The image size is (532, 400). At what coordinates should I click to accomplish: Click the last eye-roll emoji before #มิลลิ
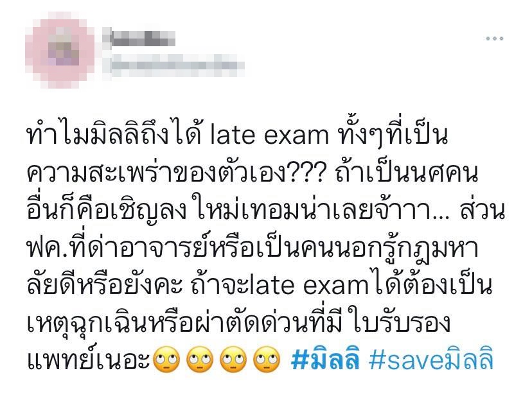tap(267, 359)
